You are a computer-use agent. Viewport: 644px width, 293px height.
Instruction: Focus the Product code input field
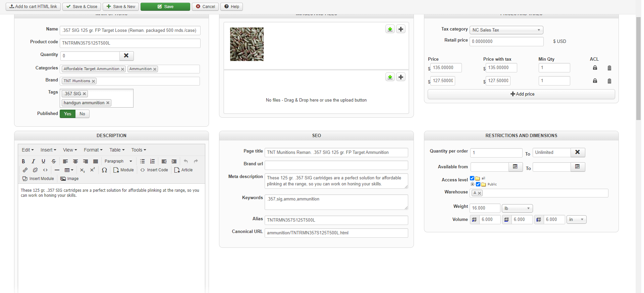tap(130, 43)
